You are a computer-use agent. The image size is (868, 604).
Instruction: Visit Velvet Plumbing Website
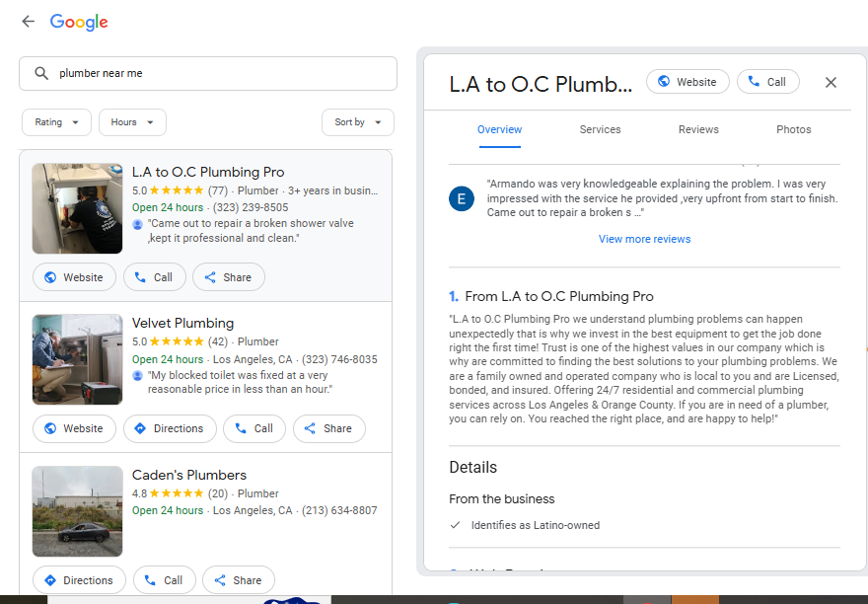point(74,428)
